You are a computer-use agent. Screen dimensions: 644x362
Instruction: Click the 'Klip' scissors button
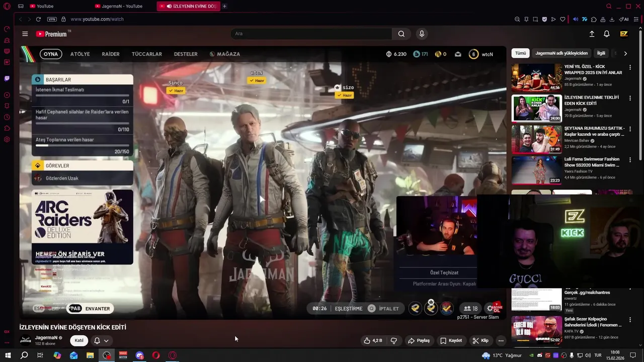[x=480, y=340]
